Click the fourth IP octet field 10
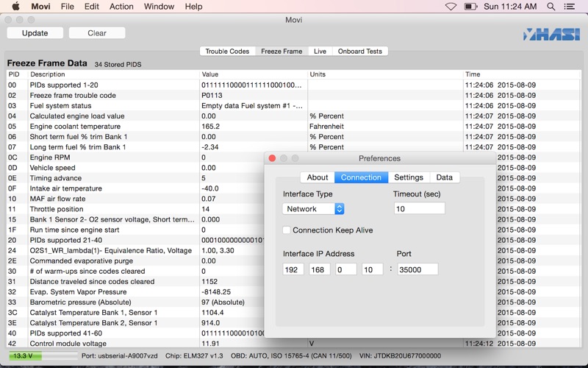 373,269
